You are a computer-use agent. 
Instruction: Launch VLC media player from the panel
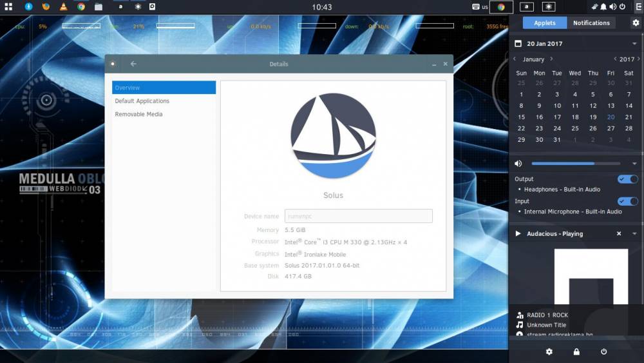click(63, 6)
